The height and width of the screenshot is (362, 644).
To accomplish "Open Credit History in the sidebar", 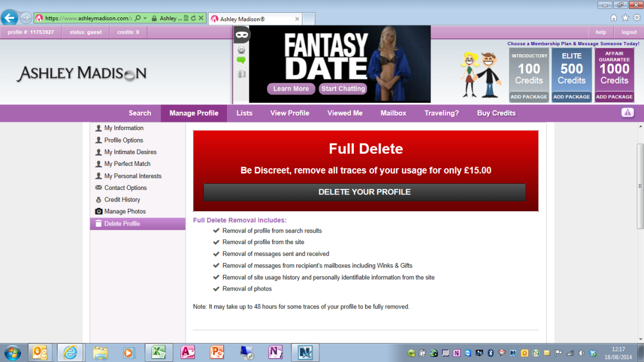I will coord(122,199).
